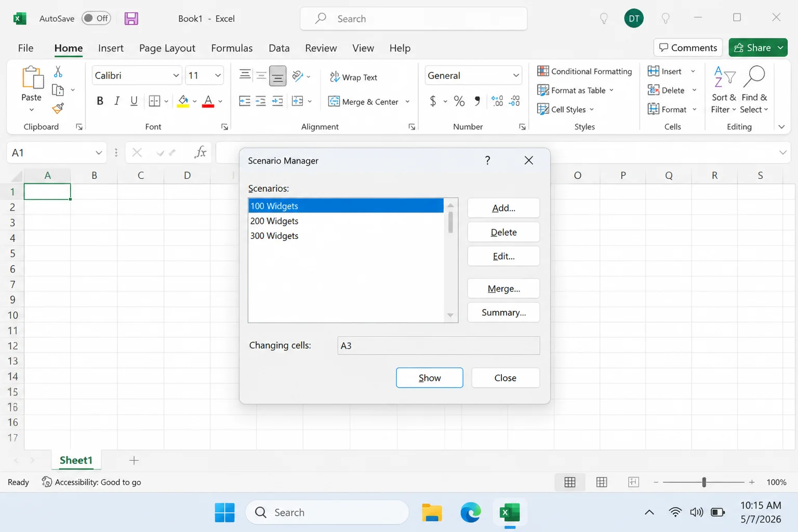The image size is (798, 532).
Task: Apply the red Font Color swatch
Action: tap(208, 101)
